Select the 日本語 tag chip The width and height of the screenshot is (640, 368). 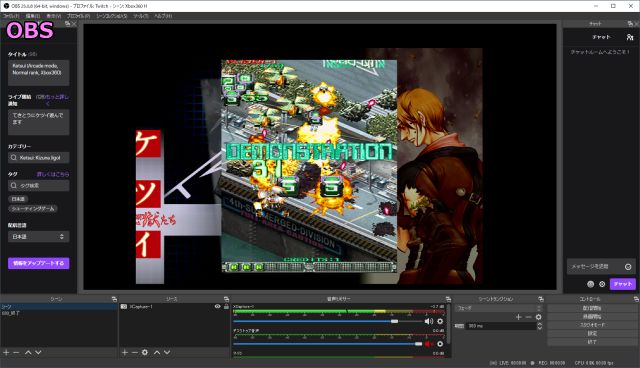[x=18, y=199]
